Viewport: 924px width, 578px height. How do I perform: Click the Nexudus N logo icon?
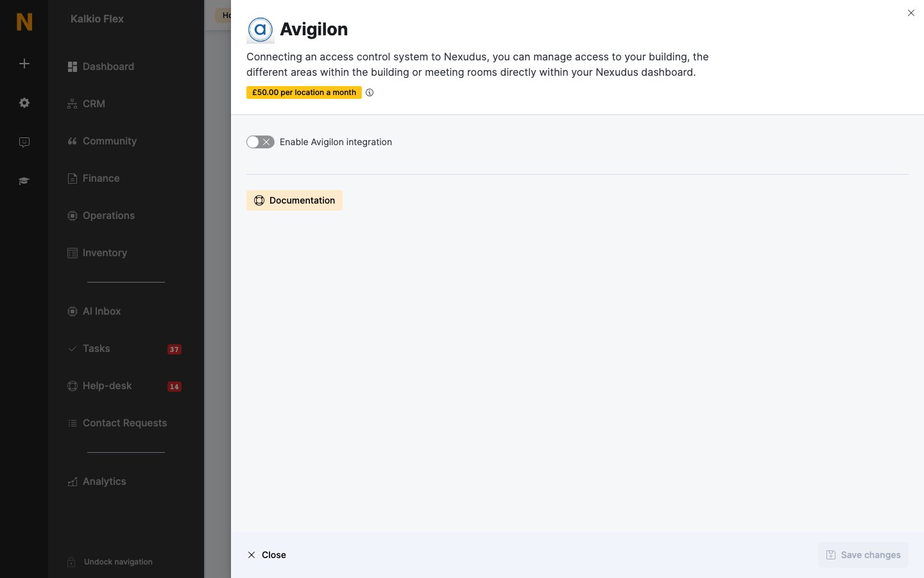pos(24,22)
